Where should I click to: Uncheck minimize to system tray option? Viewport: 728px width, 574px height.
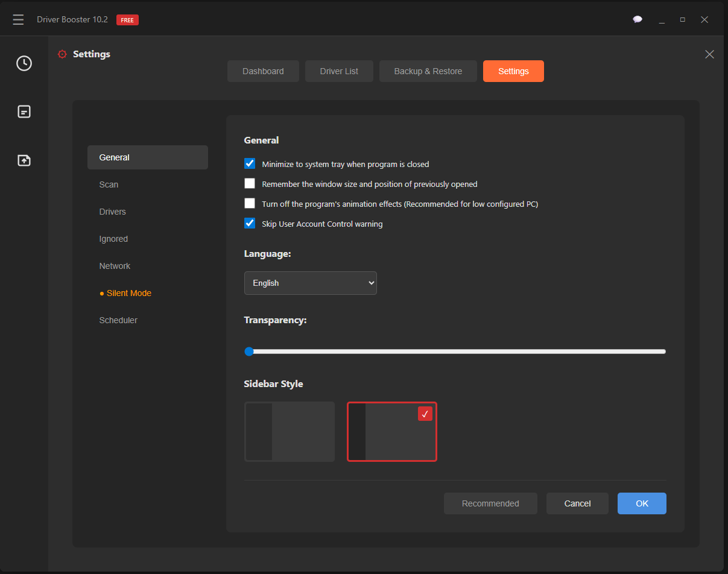tap(250, 163)
